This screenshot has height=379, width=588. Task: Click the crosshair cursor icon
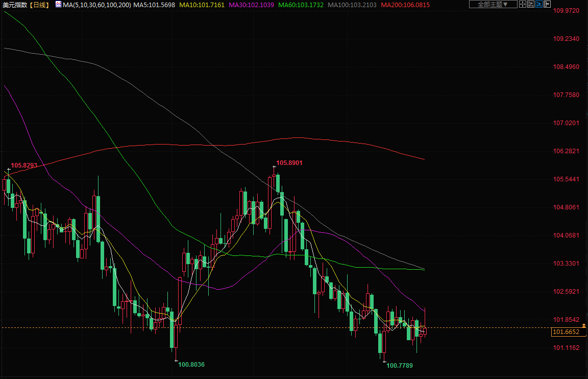coord(523,5)
